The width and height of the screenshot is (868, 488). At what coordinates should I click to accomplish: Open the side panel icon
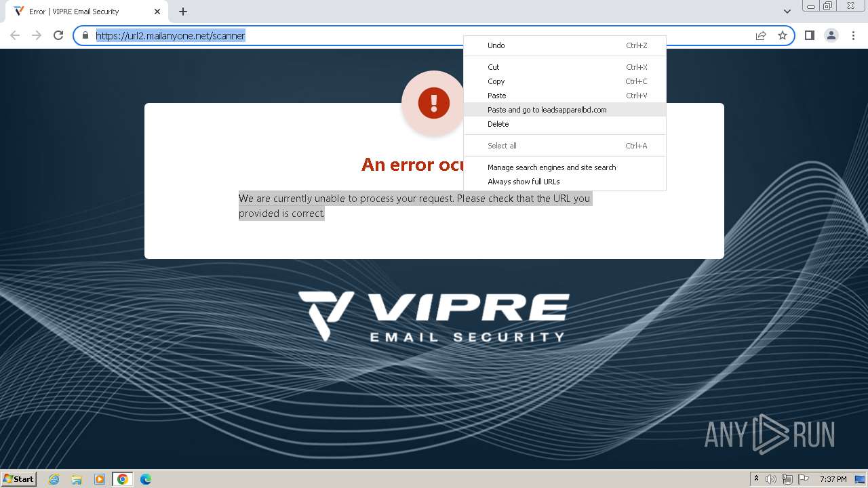(810, 35)
